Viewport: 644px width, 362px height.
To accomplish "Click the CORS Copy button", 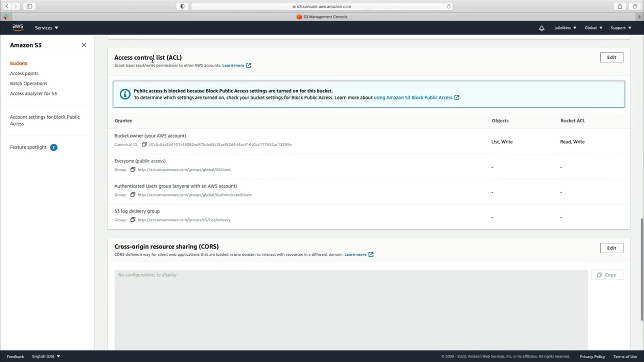I will pyautogui.click(x=607, y=275).
